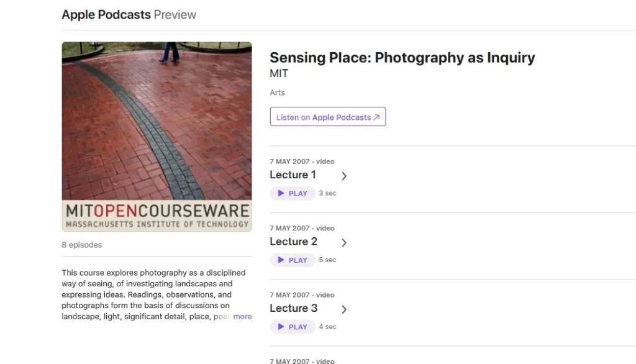Viewport: 636px width, 364px height.
Task: Click the 8 episodes count text
Action: click(81, 245)
